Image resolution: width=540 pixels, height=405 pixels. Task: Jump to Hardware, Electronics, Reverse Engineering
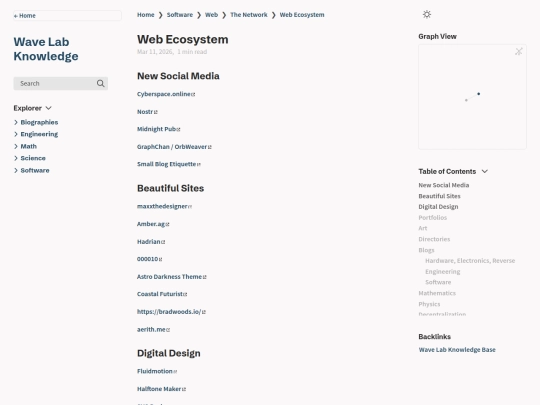point(470,266)
